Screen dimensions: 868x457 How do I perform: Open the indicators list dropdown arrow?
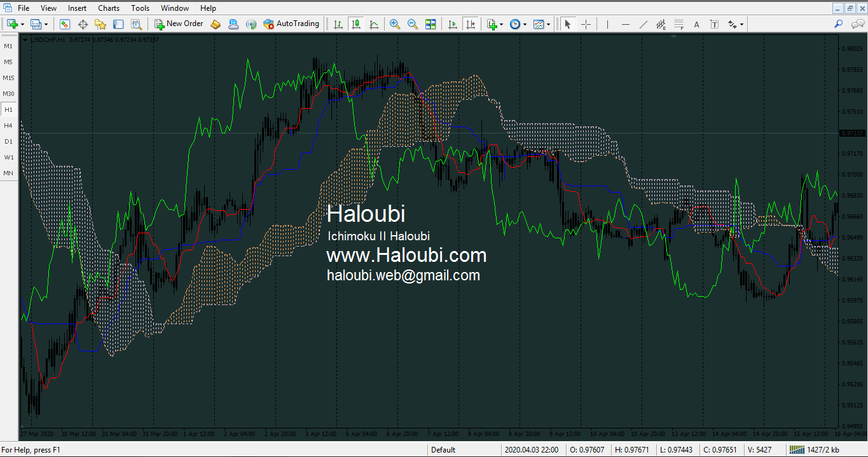[502, 24]
